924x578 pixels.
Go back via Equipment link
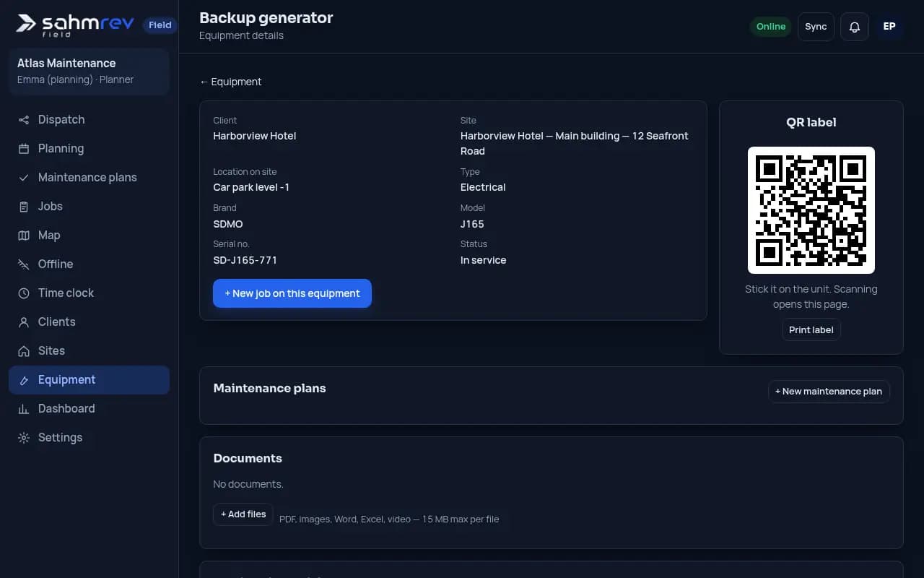pos(230,82)
